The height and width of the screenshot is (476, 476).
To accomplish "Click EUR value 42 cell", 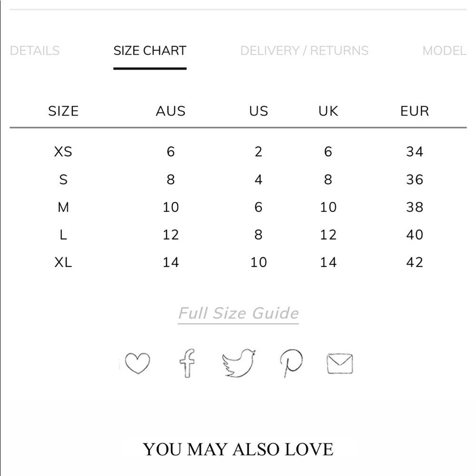I will point(415,262).
